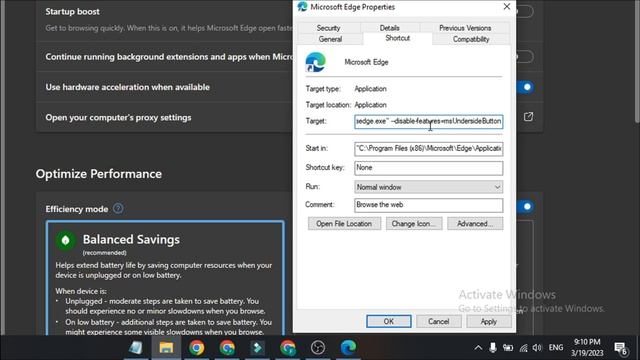This screenshot has height=360, width=640.
Task: Open the volume speaker tray icon
Action: click(537, 348)
